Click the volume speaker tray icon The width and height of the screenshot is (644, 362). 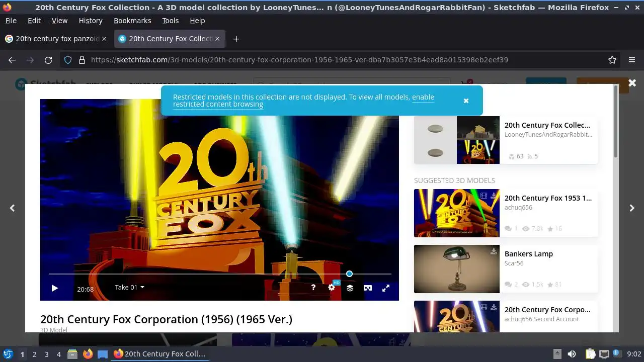(x=572, y=354)
